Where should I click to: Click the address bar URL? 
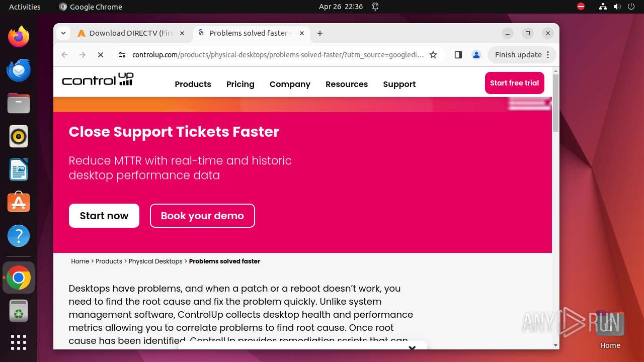(278, 55)
